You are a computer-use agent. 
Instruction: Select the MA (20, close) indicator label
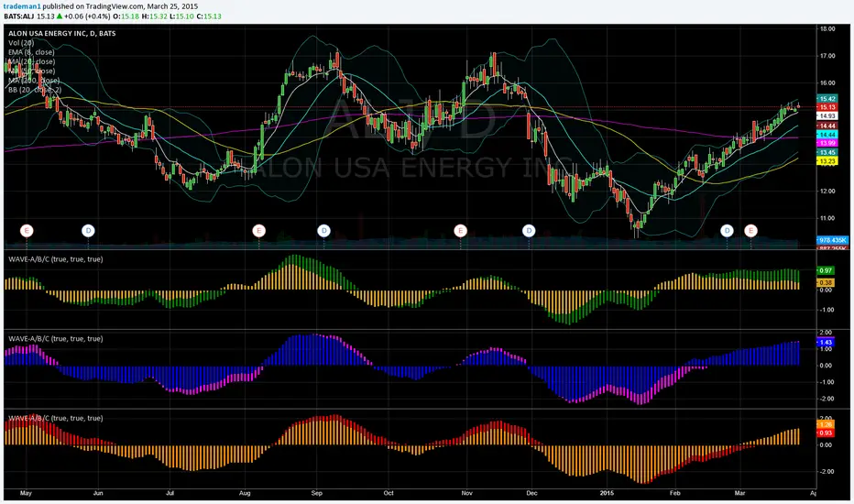(31, 61)
